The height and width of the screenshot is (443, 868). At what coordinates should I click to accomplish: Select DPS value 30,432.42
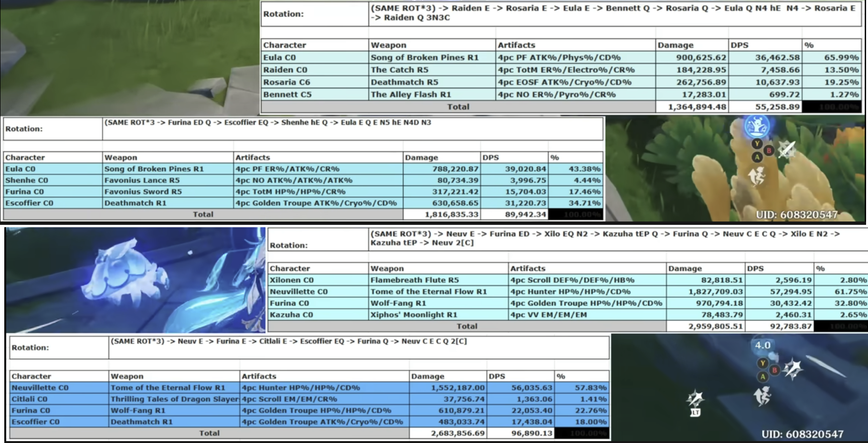tap(780, 303)
